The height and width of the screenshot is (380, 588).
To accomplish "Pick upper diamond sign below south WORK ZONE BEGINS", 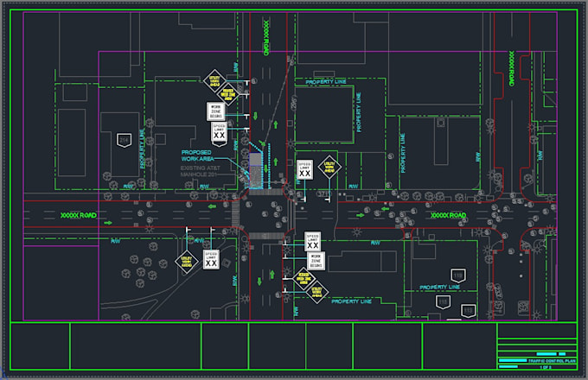I will pos(304,279).
